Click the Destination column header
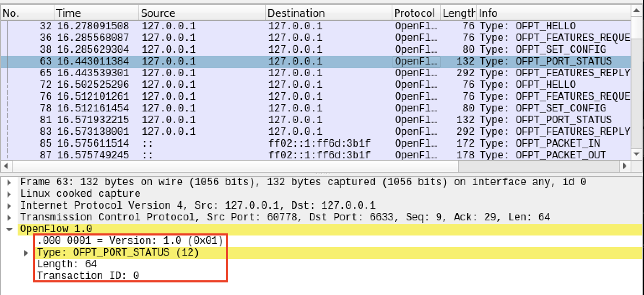The image size is (644, 295). point(329,13)
